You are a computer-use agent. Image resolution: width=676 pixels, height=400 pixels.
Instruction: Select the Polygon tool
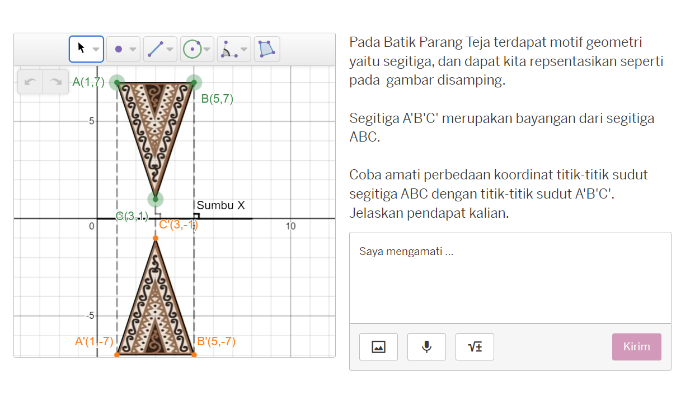pyautogui.click(x=266, y=49)
